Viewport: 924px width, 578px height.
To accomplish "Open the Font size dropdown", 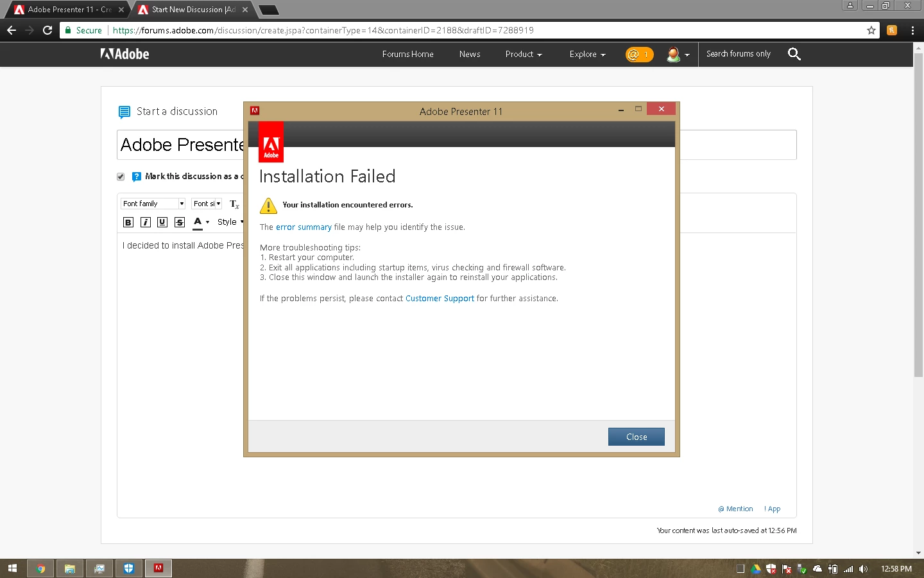I will click(207, 204).
